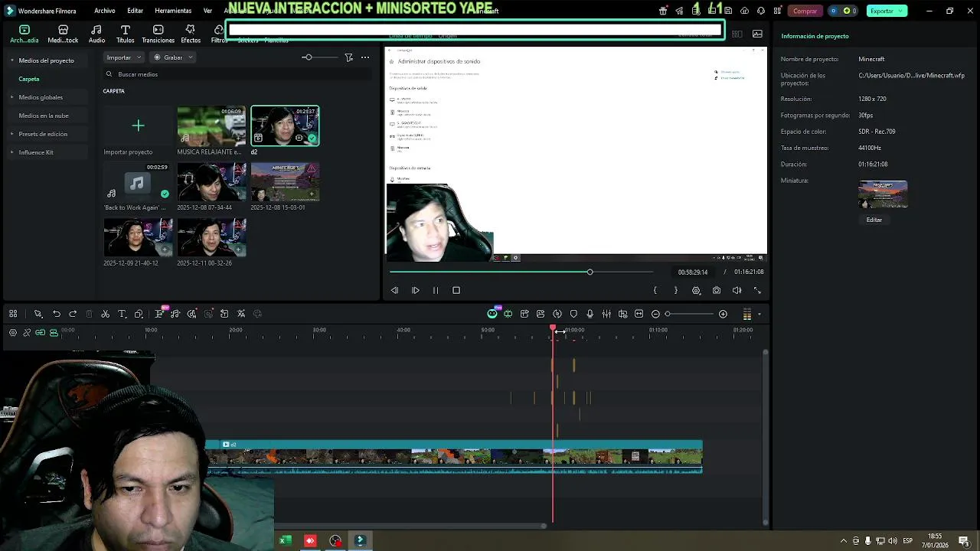980x551 pixels.
Task: Toggle track manager settings icon
Action: pos(13,332)
